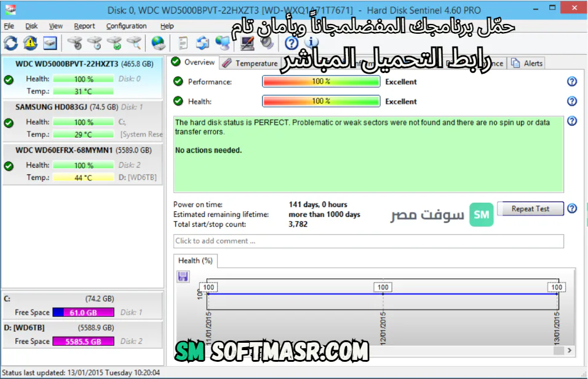Run the disk test with green checkmark icon

114,44
